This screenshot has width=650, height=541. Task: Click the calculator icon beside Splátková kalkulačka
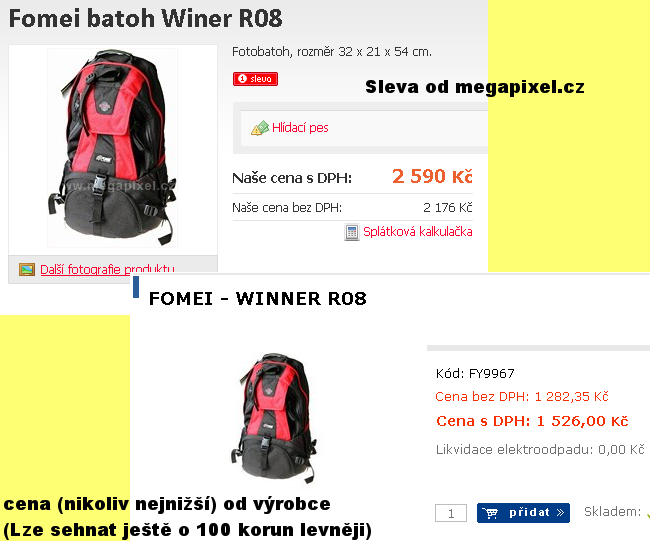[x=352, y=232]
